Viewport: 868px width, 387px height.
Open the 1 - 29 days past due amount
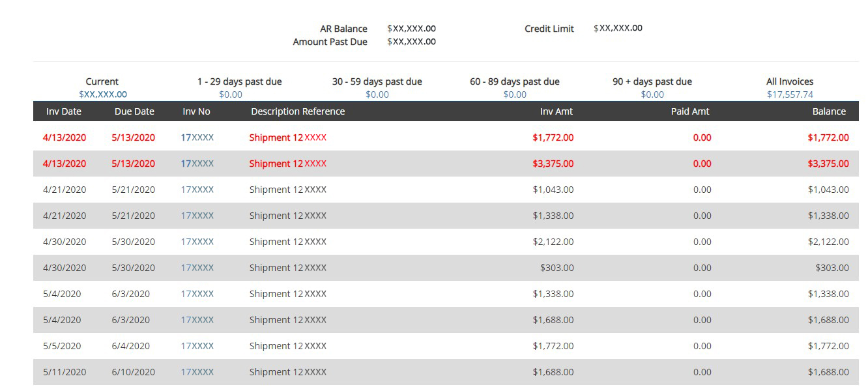(229, 94)
